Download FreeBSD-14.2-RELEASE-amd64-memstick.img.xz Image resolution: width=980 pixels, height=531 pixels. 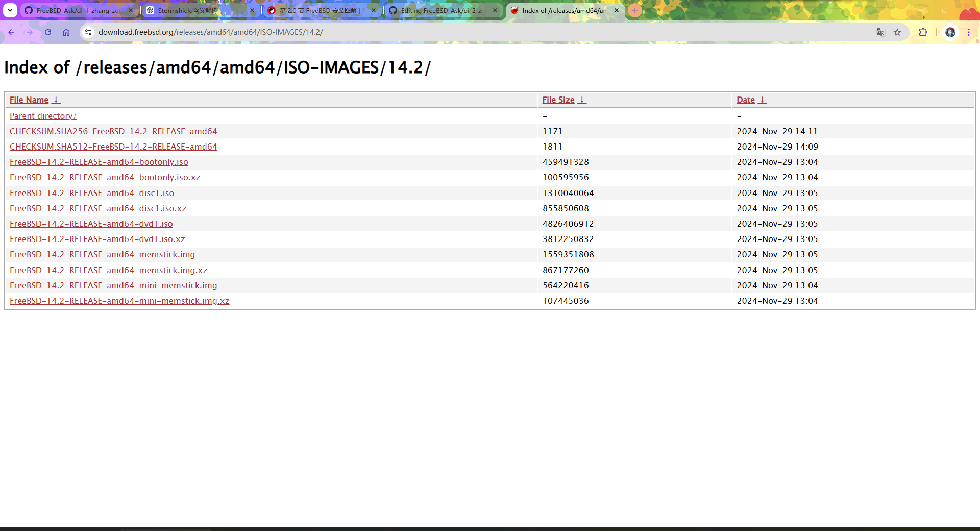point(109,271)
